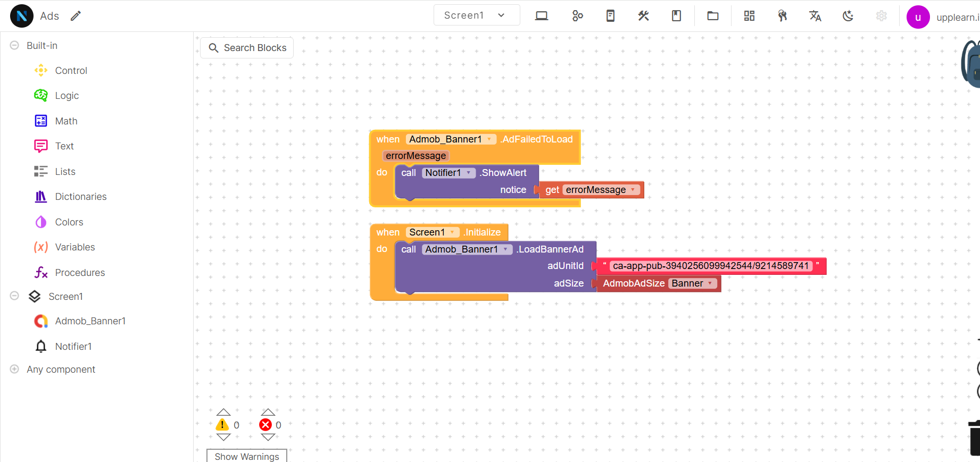Go to previous warning with up arrow

[223, 412]
